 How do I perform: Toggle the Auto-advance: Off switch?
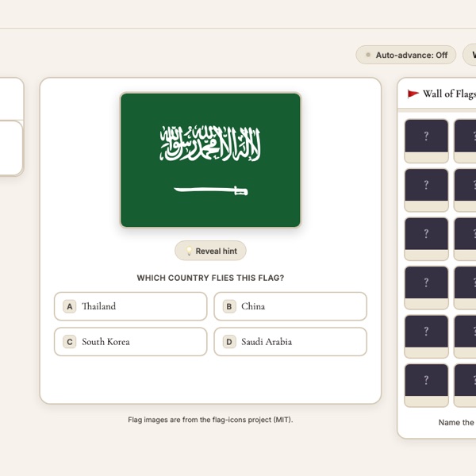point(405,55)
